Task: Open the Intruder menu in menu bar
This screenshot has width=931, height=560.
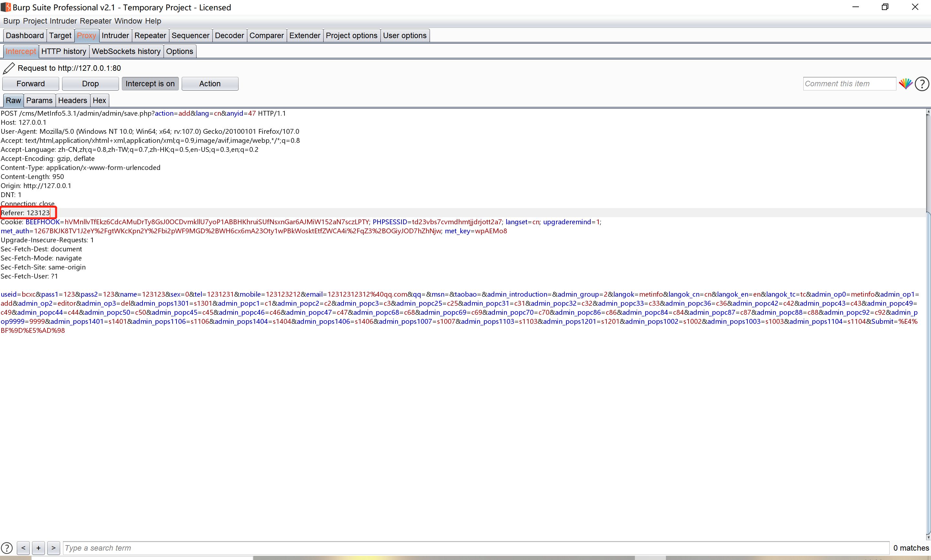Action: coord(63,21)
